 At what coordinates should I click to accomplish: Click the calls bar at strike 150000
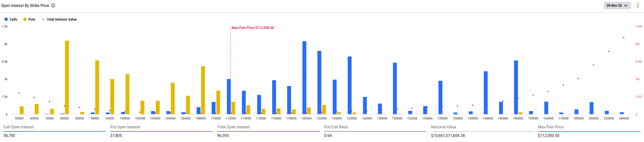tap(516, 87)
